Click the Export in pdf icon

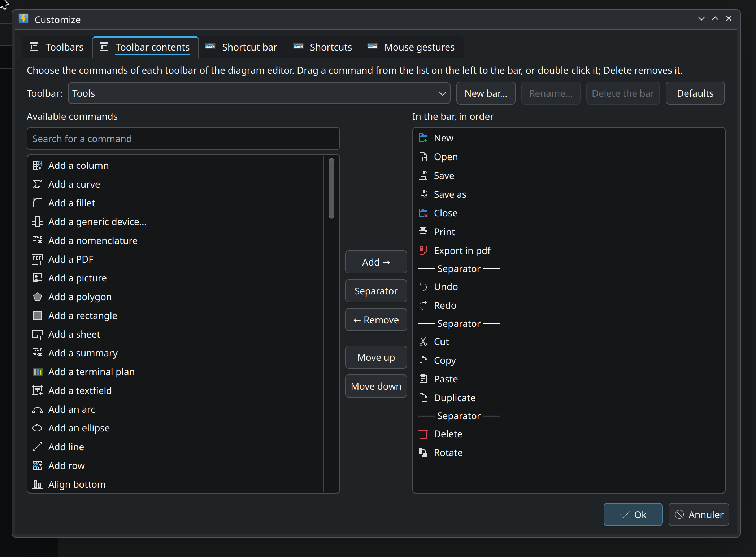pos(423,251)
